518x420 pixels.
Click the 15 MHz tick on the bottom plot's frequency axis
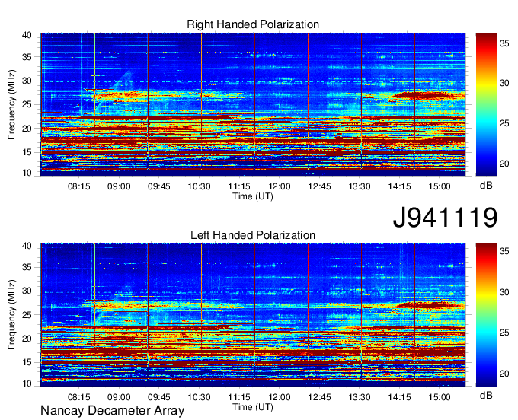pos(27,363)
